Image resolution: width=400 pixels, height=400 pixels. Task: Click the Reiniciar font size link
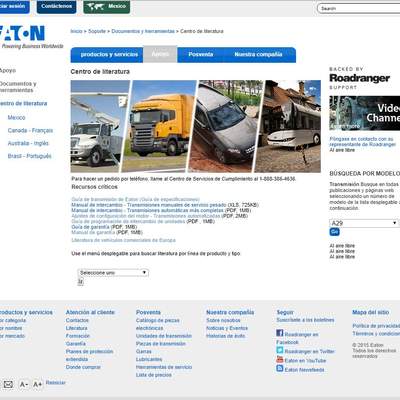tap(55, 383)
